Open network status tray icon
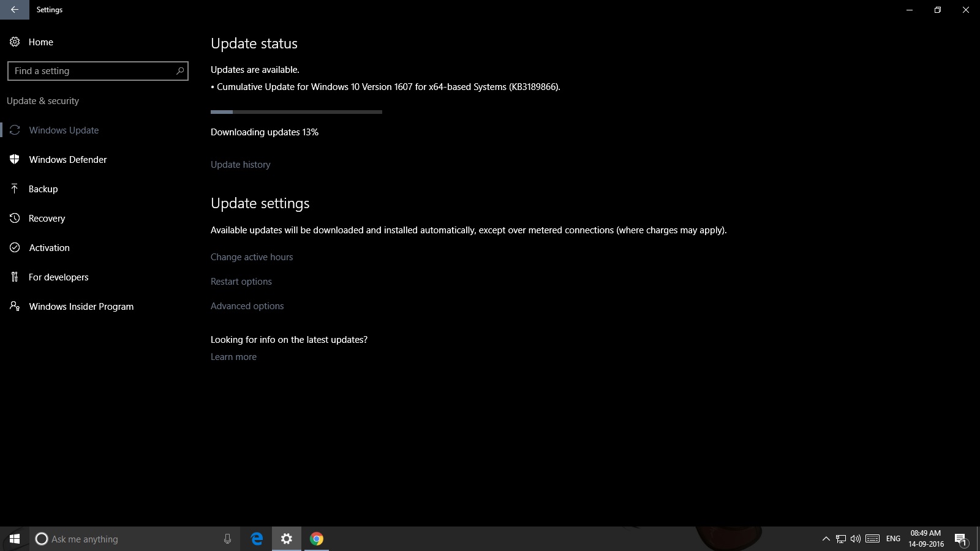 tap(841, 539)
